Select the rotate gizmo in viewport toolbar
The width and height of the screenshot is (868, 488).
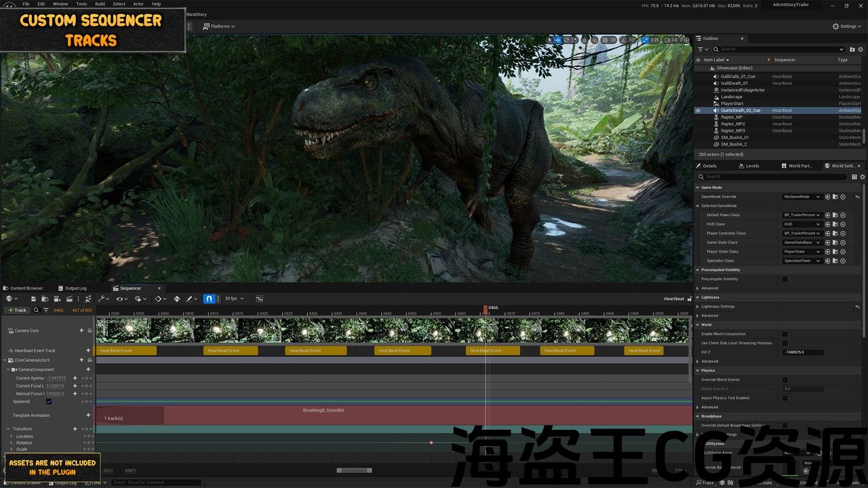point(566,40)
